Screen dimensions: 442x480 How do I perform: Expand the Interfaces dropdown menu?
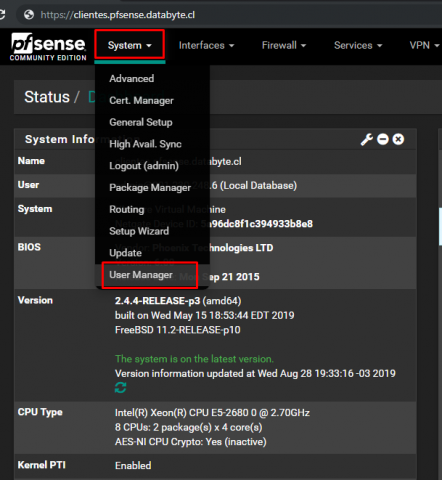(206, 45)
